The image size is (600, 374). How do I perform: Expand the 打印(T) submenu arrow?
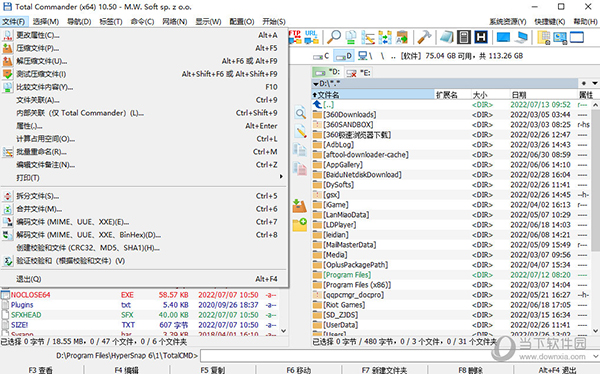[x=281, y=176]
